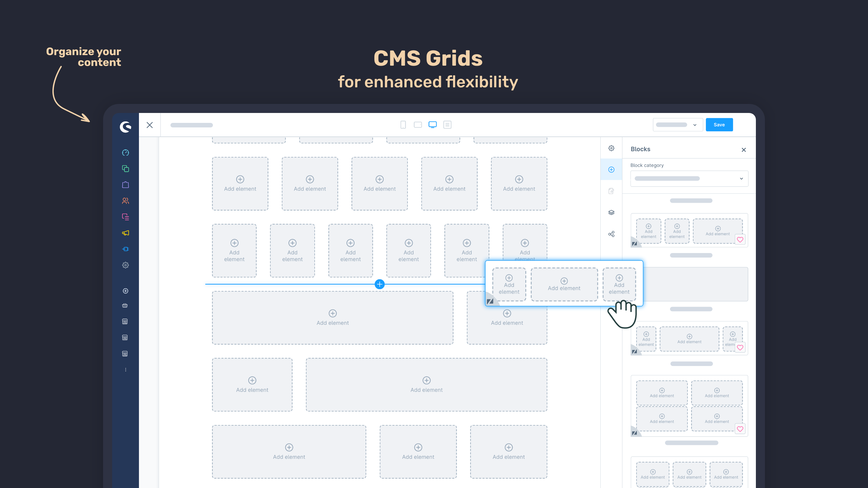Screen dimensions: 868x488
Task: Open the edit pencil icon in right toolbar
Action: click(x=611, y=191)
